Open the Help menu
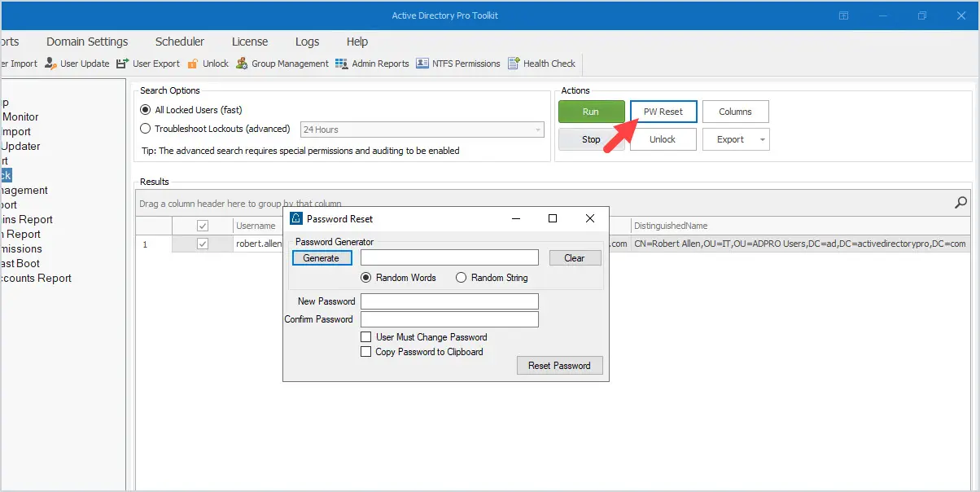The height and width of the screenshot is (492, 980). coord(357,42)
